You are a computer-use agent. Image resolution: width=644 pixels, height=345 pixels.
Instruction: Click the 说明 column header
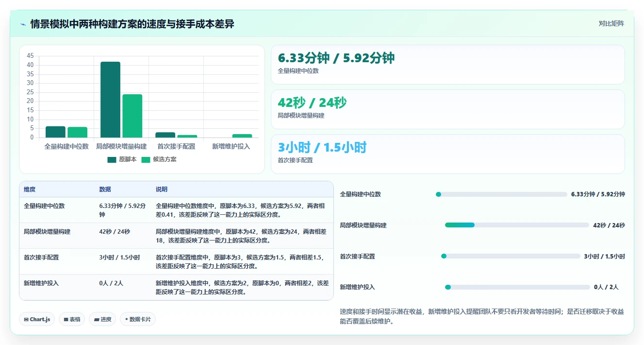[161, 189]
